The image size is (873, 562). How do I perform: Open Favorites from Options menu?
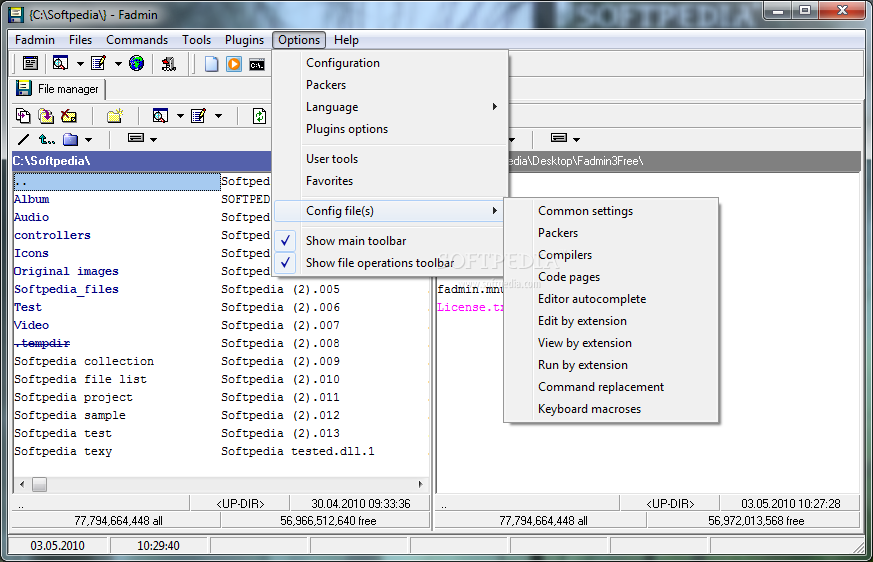tap(391, 180)
